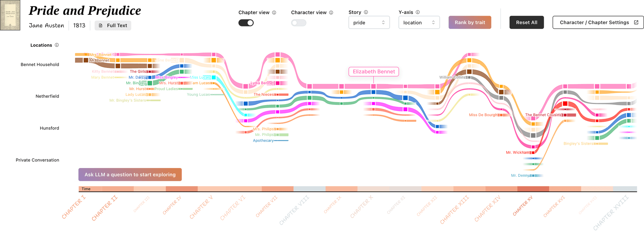Screen dimensions: 644x231
Task: Click the dark red Chapter XV time segment
Action: (533, 189)
